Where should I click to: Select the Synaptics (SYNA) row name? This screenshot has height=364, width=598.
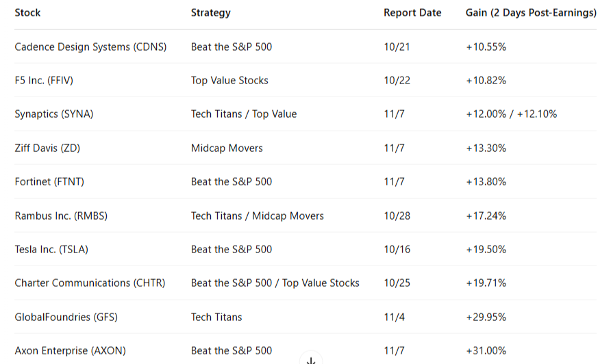[x=54, y=114]
